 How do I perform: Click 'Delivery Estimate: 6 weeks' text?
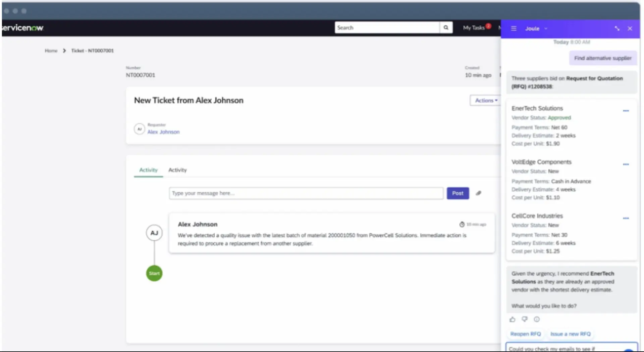pyautogui.click(x=543, y=243)
